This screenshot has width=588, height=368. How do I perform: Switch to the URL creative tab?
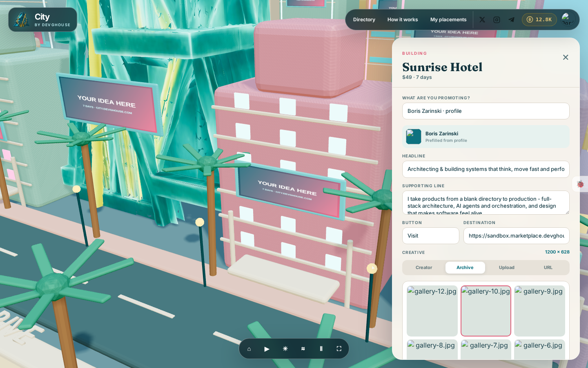[548, 267]
